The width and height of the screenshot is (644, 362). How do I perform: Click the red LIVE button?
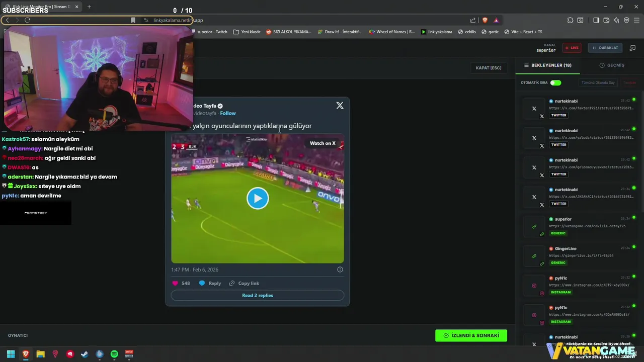572,48
